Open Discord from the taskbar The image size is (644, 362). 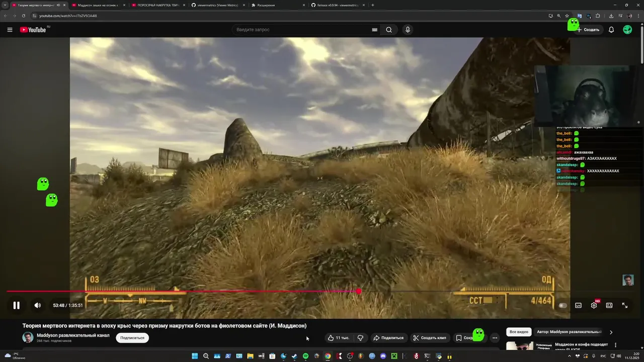click(x=383, y=356)
